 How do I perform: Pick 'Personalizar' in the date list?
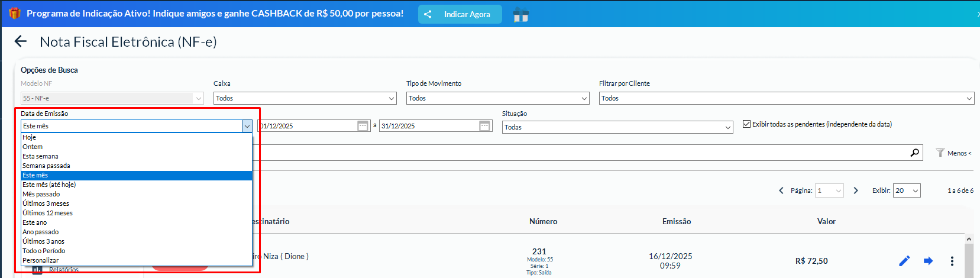(41, 260)
